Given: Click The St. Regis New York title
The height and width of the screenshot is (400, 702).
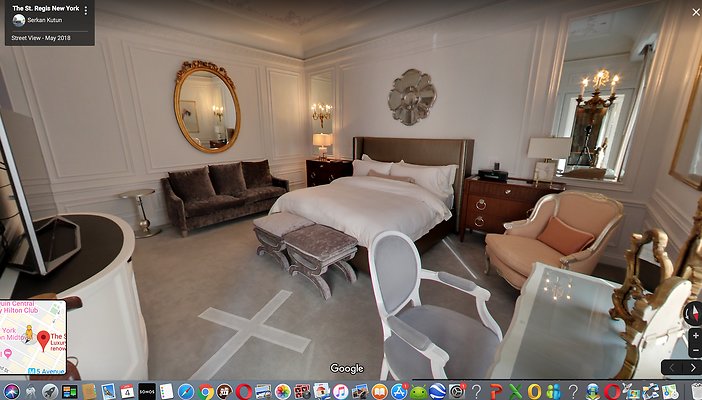Looking at the screenshot, I should (x=45, y=8).
